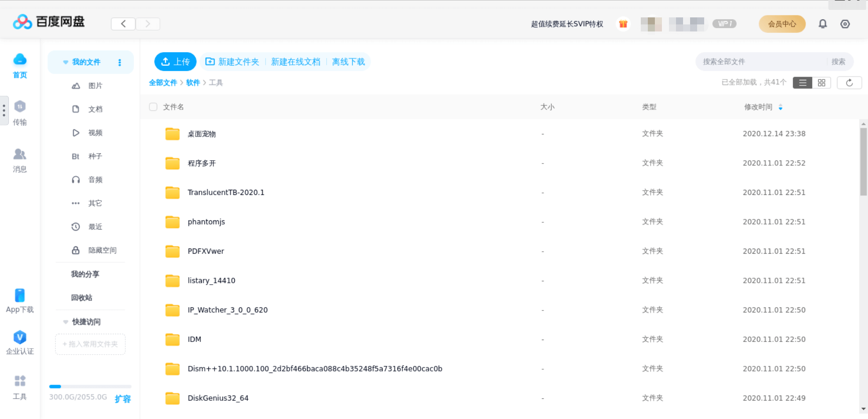This screenshot has height=419, width=868.
Task: Open App下载 in the sidebar
Action: 20,301
